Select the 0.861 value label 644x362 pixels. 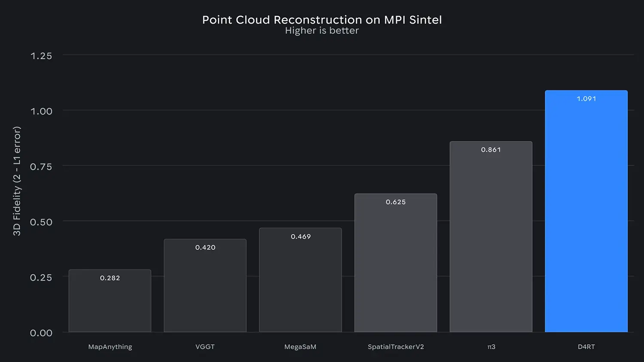pyautogui.click(x=491, y=150)
